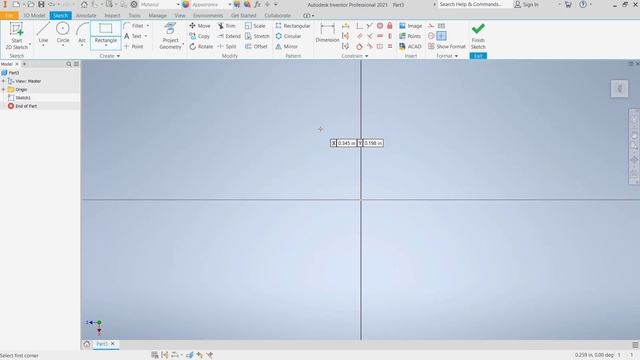
Task: Expand the Origin folder
Action: (x=4, y=89)
